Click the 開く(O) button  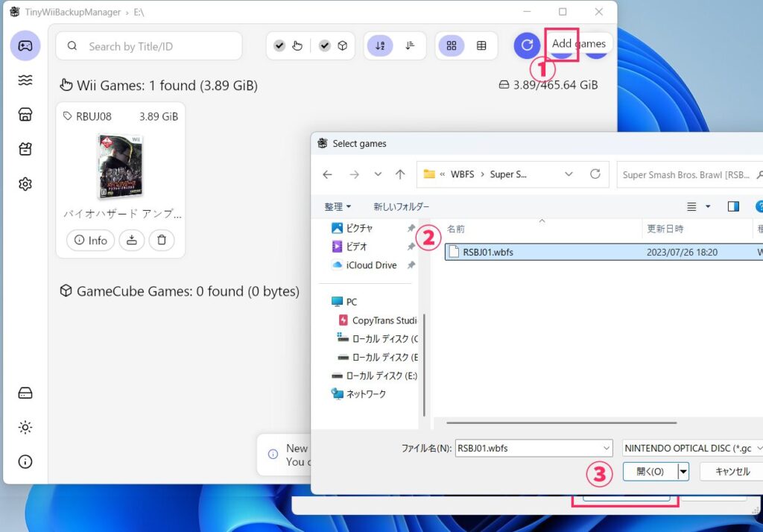click(649, 472)
